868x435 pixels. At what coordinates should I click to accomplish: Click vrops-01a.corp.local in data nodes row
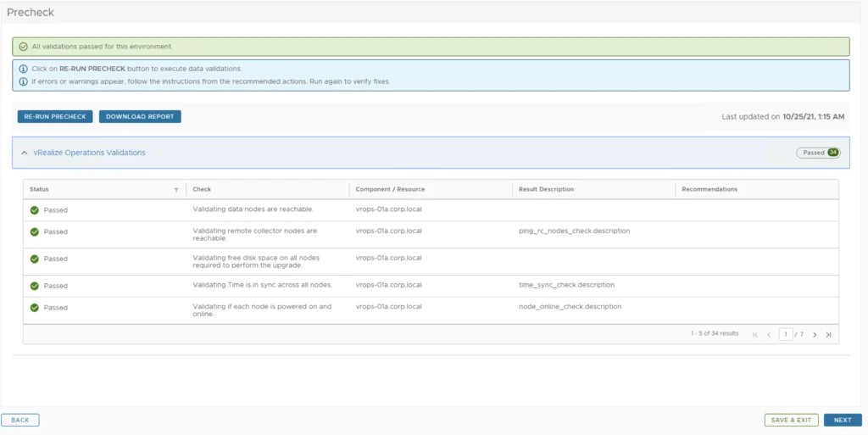pyautogui.click(x=388, y=209)
